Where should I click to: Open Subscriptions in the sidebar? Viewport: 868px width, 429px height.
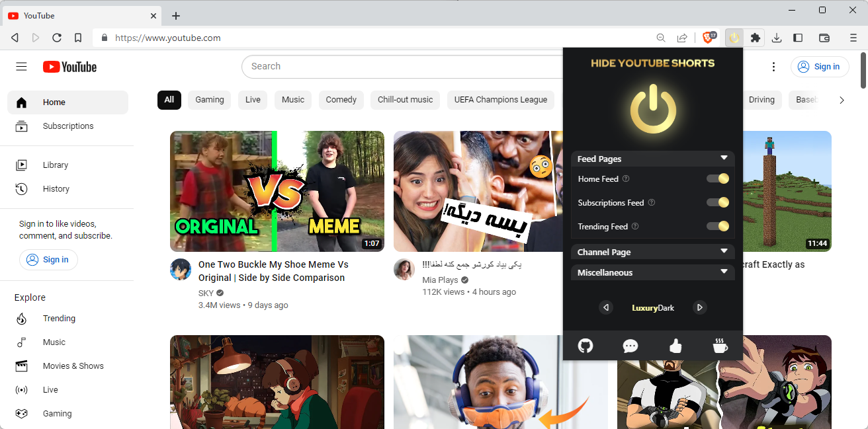point(68,126)
